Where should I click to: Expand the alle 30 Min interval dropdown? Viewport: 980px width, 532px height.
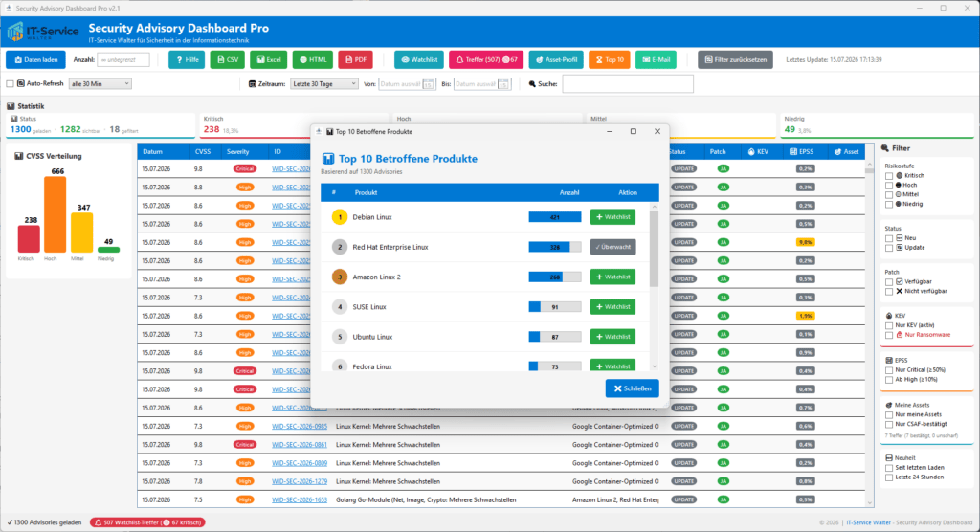100,84
